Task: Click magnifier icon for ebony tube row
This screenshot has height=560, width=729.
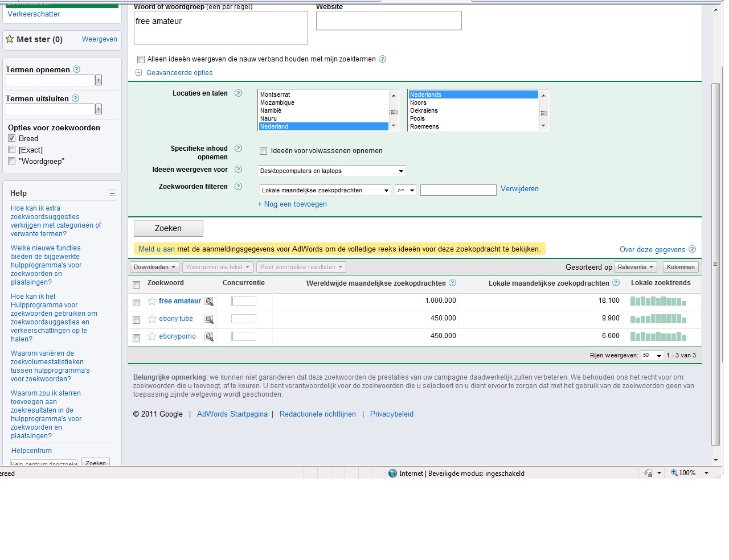Action: coord(209,319)
